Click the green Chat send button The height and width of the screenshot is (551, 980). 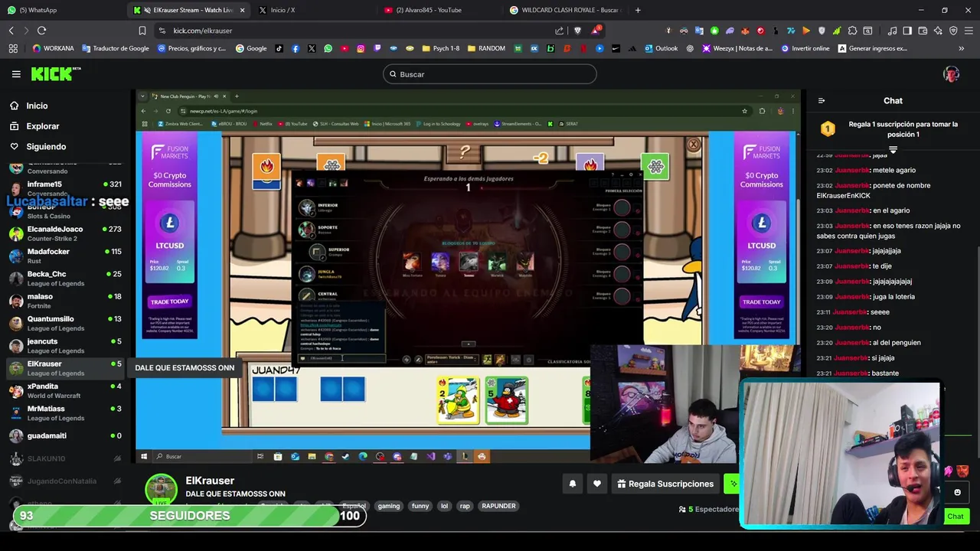(955, 517)
